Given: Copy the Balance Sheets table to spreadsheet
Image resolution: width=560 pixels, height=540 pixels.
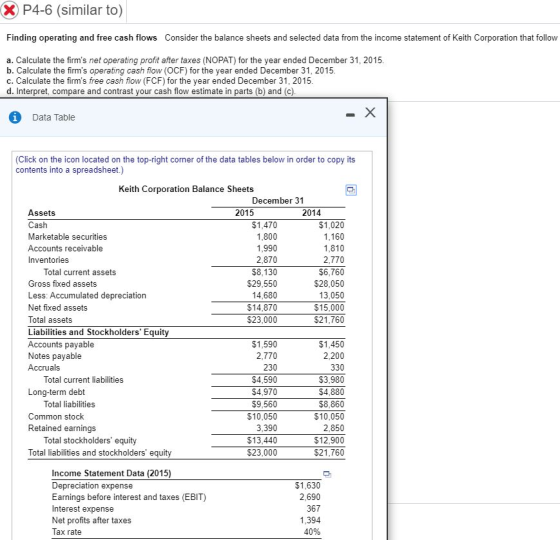Looking at the screenshot, I should click(x=351, y=190).
